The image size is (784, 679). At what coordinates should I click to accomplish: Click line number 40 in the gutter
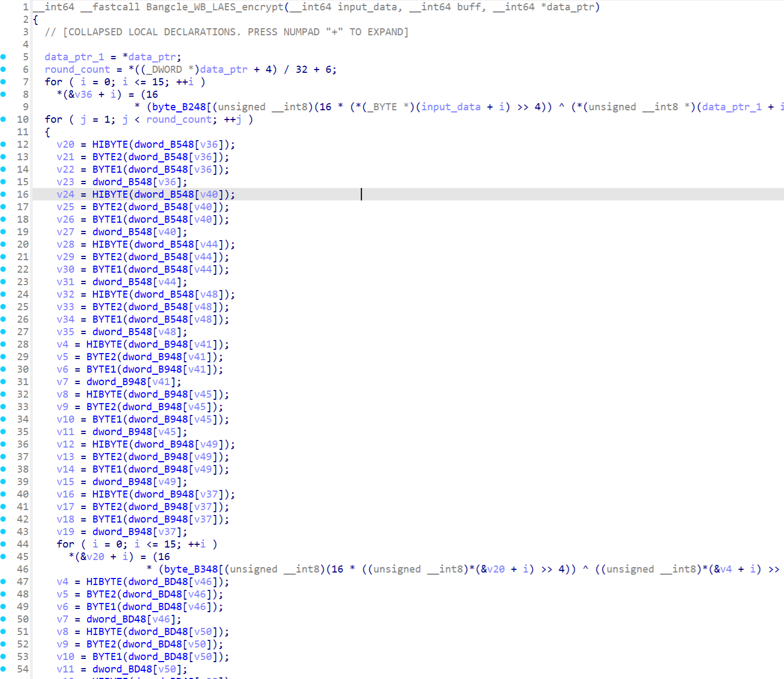(x=22, y=494)
